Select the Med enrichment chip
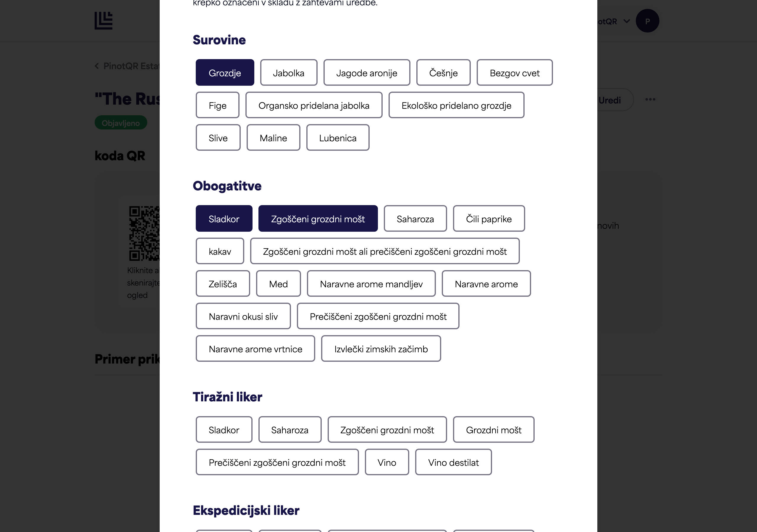 [278, 283]
